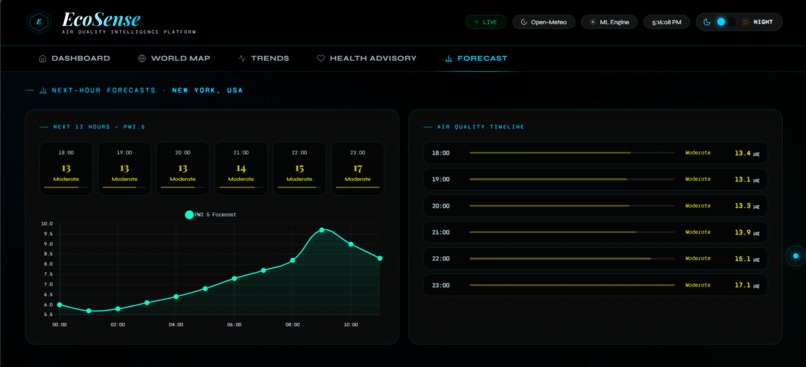The height and width of the screenshot is (367, 806).
Task: Click the ML Engine badge
Action: pos(609,22)
